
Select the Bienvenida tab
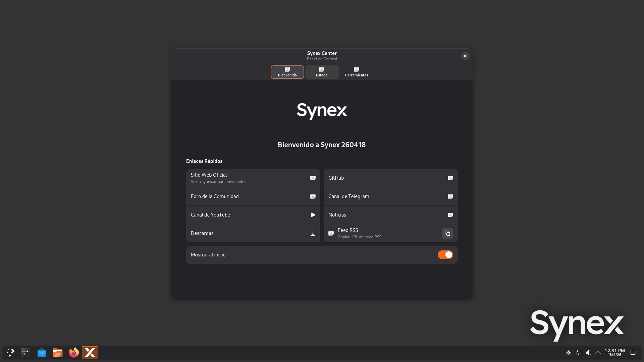[287, 72]
